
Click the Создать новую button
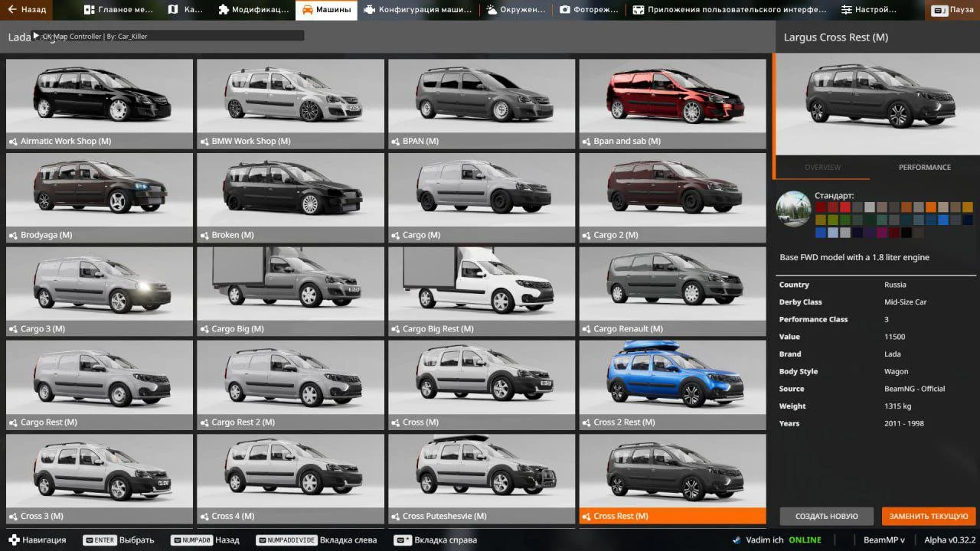(x=826, y=516)
